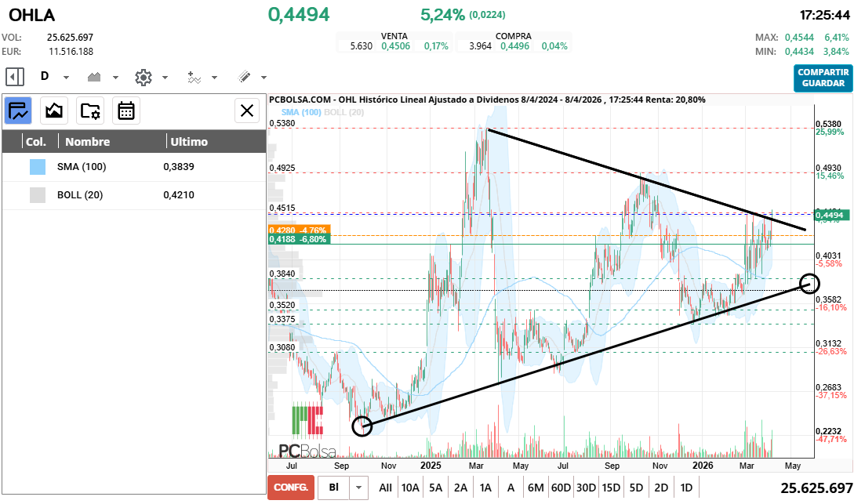Select the 10A time range

(x=410, y=488)
